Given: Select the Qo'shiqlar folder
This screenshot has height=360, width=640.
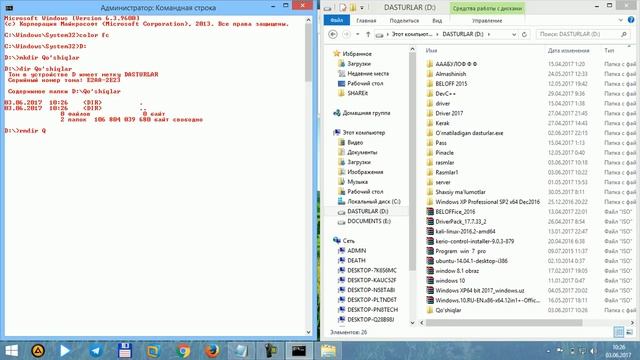Looking at the screenshot, I should (448, 310).
